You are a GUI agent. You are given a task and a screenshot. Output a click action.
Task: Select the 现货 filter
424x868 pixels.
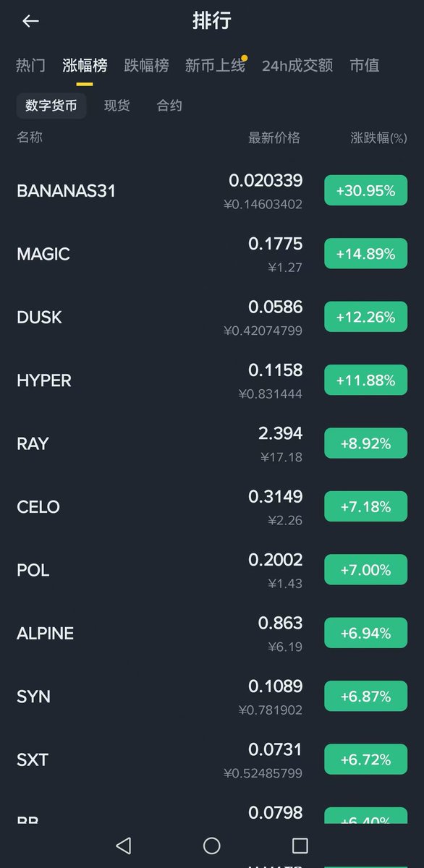click(x=117, y=106)
